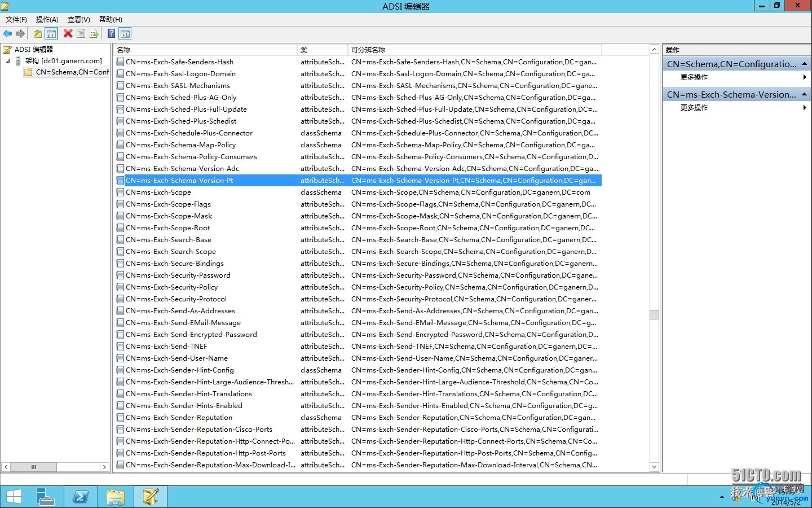This screenshot has width=812, height=508.
Task: Select CN=ms-Exch-Send-As-Addresses entry
Action: (180, 311)
